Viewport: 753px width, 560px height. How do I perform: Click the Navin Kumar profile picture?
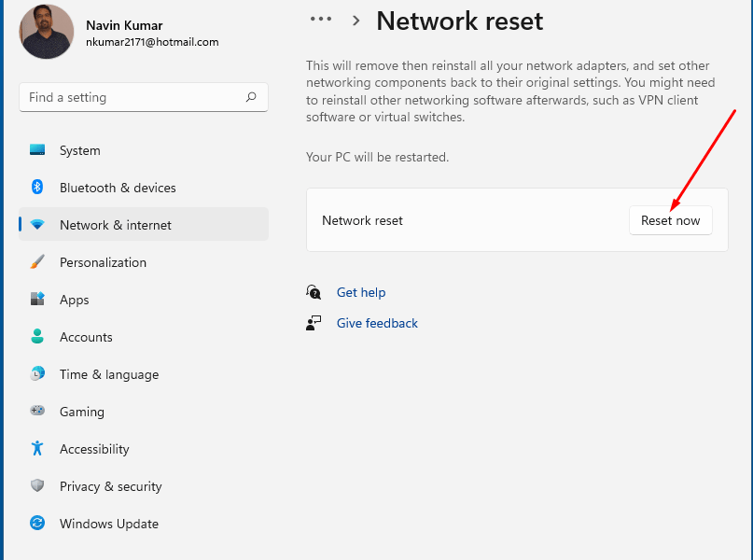tap(47, 33)
